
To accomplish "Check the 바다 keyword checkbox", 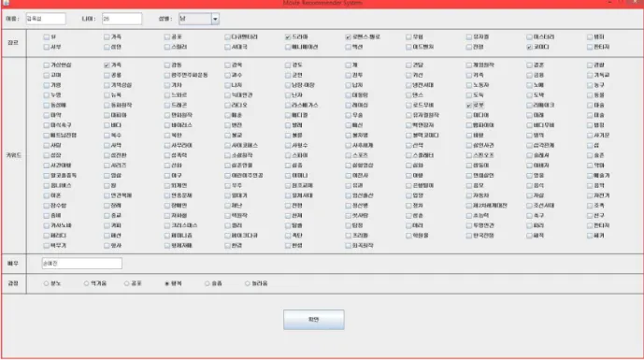I will point(107,125).
